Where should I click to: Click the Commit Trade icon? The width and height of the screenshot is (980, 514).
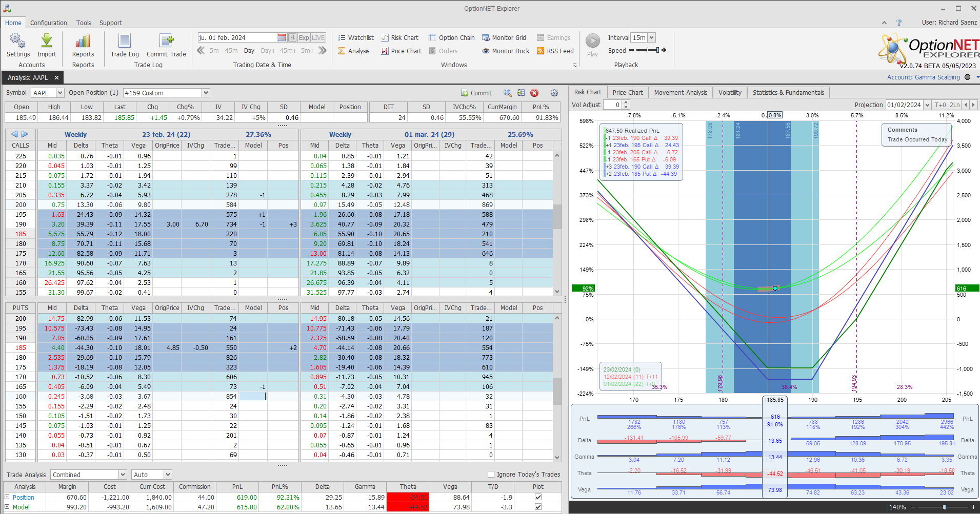pos(166,41)
